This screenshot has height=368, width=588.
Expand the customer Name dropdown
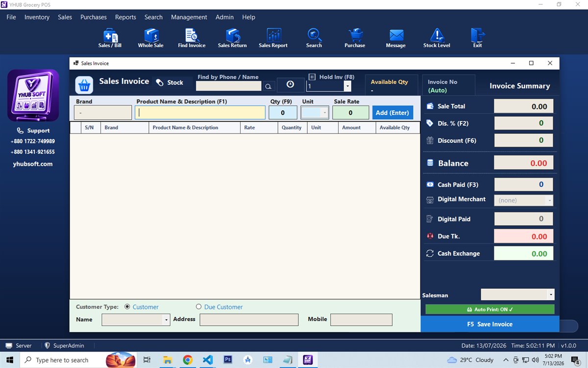coord(167,320)
